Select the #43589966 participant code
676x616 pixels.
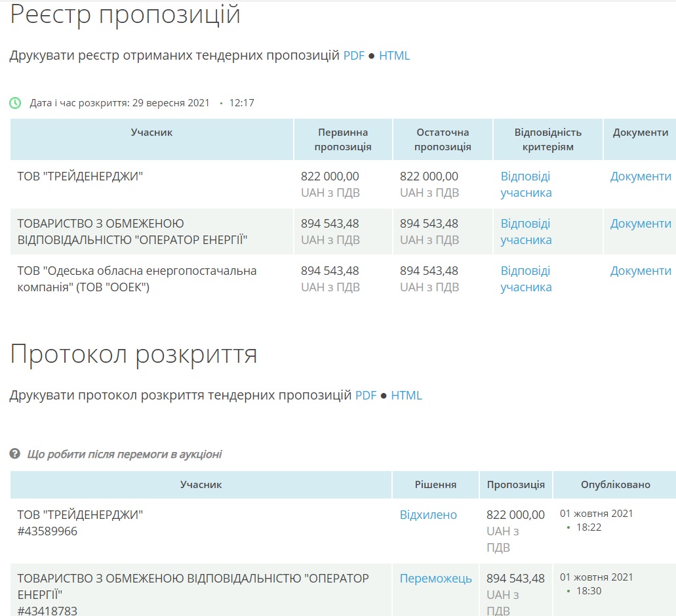tap(47, 531)
